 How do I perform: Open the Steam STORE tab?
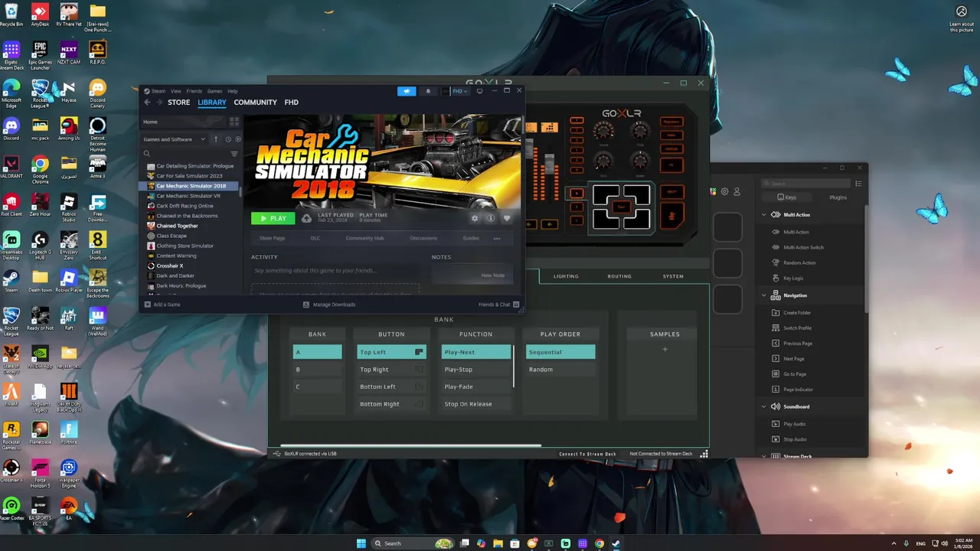178,103
